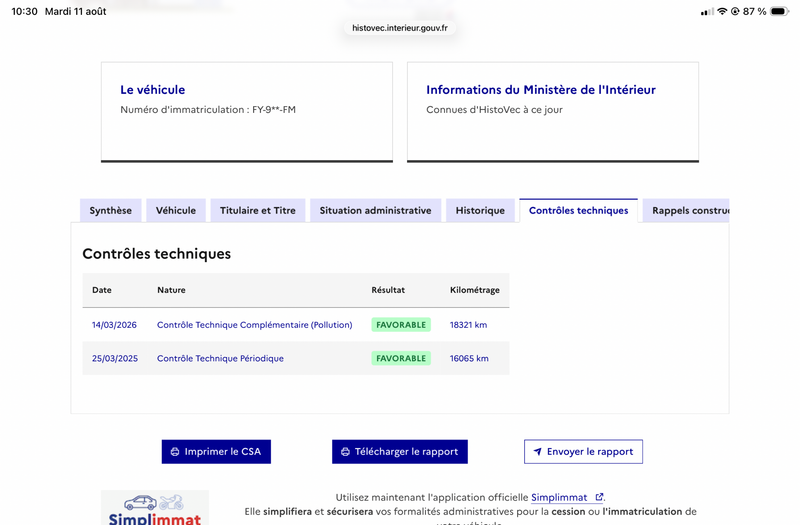The image size is (800, 525).
Task: Click the Nature column header
Action: click(x=171, y=290)
